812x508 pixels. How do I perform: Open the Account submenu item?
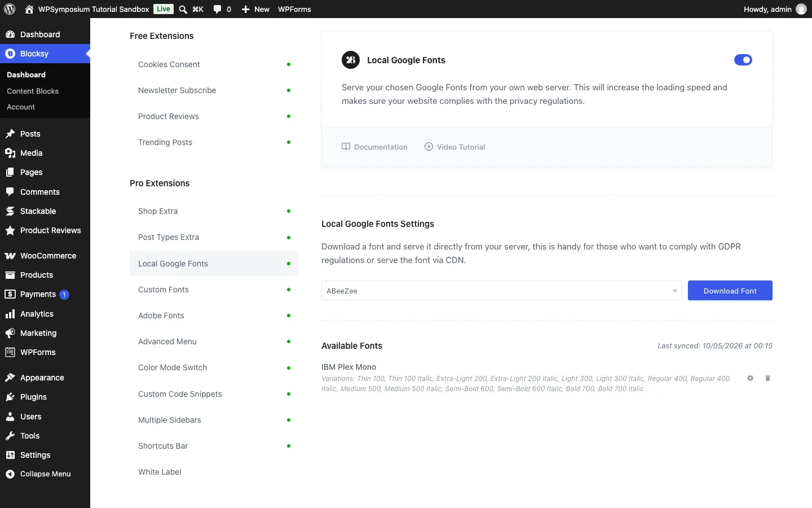pyautogui.click(x=21, y=107)
